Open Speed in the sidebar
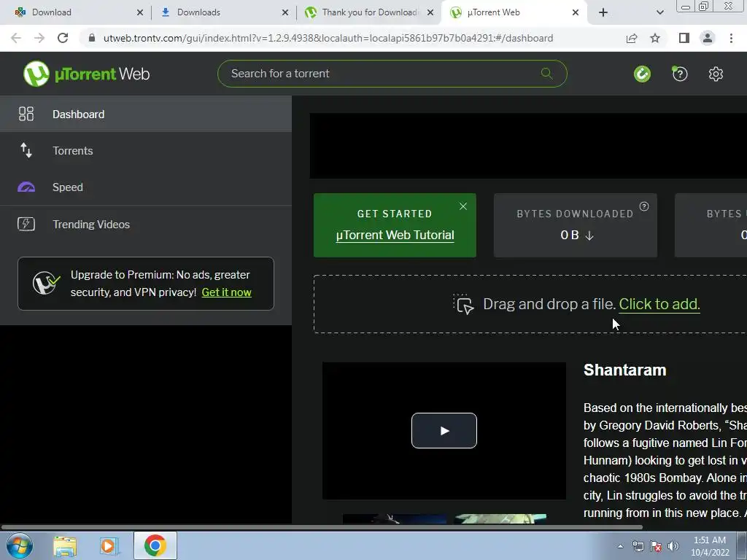Screen dimensions: 747x560 pos(146,187)
